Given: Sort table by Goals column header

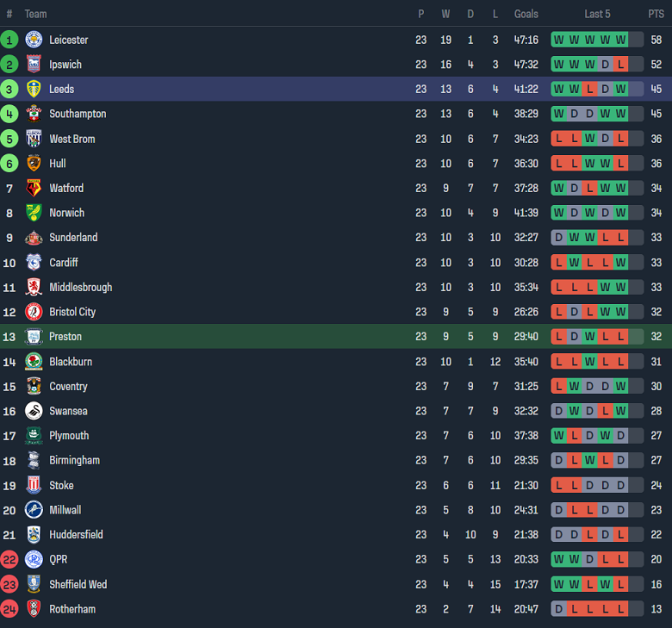Looking at the screenshot, I should [526, 14].
